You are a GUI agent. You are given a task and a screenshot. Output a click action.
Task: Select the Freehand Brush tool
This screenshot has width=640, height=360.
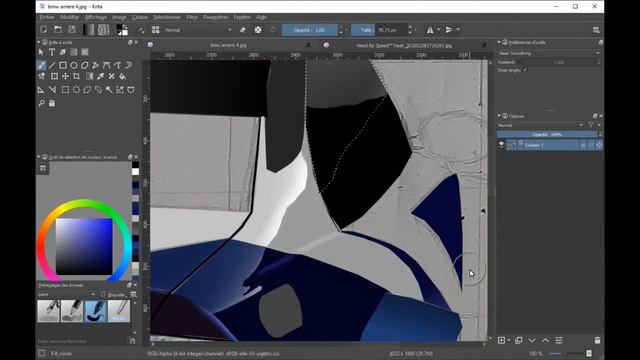[x=41, y=65]
